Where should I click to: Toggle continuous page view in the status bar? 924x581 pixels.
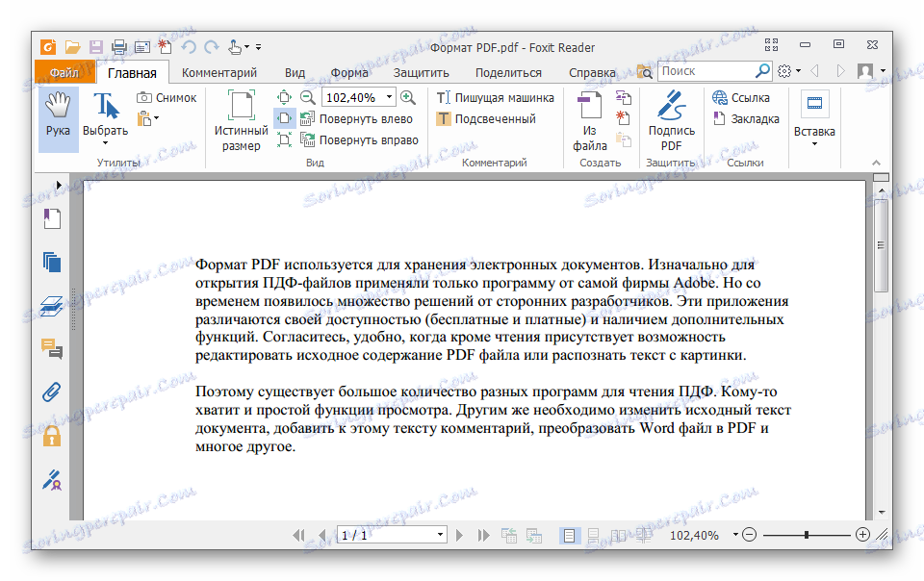[594, 535]
